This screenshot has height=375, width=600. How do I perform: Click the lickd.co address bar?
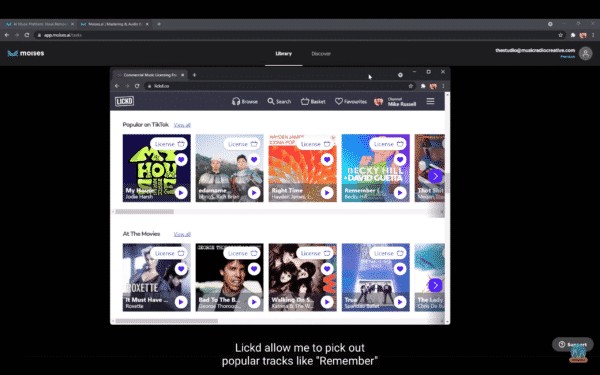(279, 86)
